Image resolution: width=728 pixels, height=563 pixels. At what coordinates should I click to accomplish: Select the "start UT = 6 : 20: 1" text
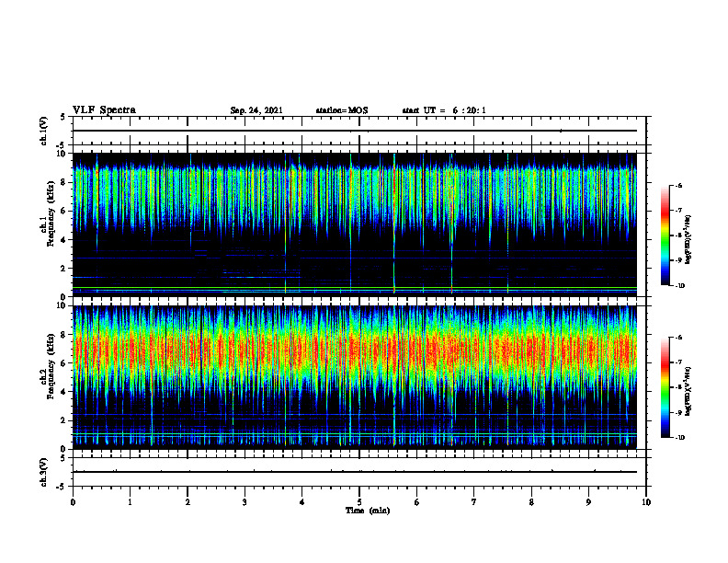[x=444, y=110]
